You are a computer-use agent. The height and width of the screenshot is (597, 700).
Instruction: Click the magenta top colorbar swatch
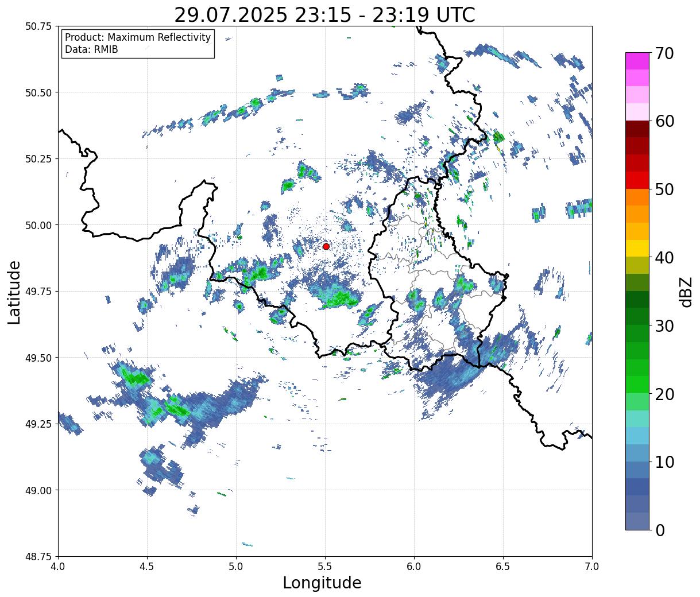[x=637, y=61]
